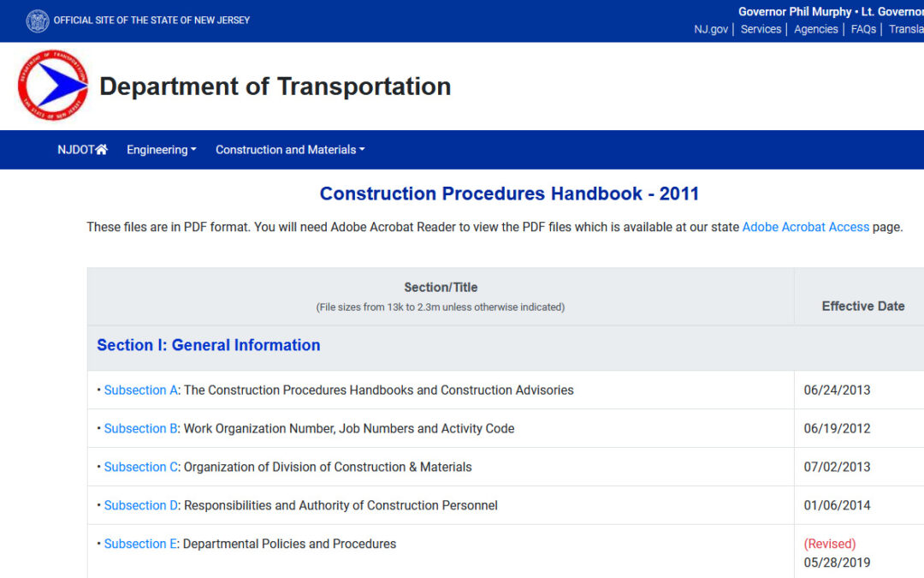Open Subsection A PDF link
This screenshot has height=578, width=924.
140,390
